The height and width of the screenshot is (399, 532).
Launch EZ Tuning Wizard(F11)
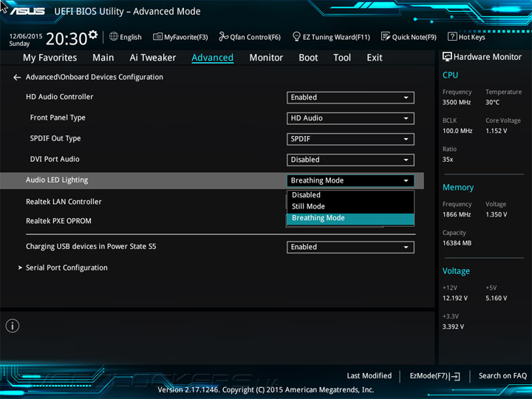point(331,37)
